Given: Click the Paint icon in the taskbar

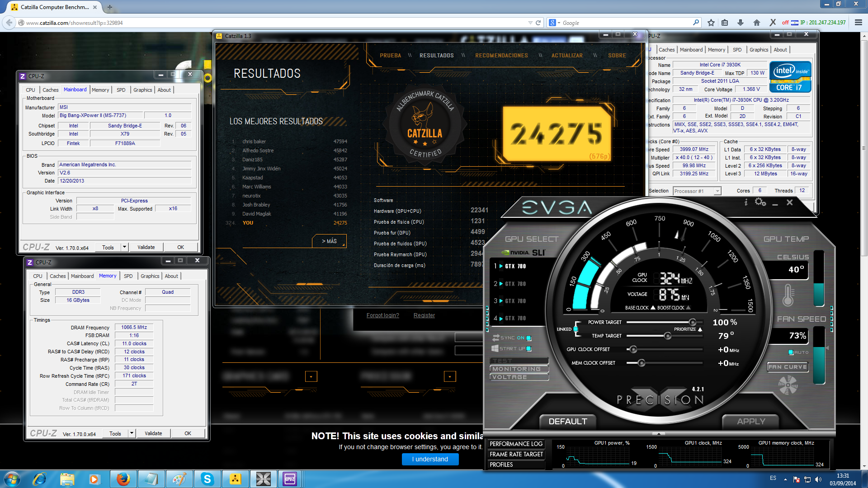Looking at the screenshot, I should click(179, 479).
